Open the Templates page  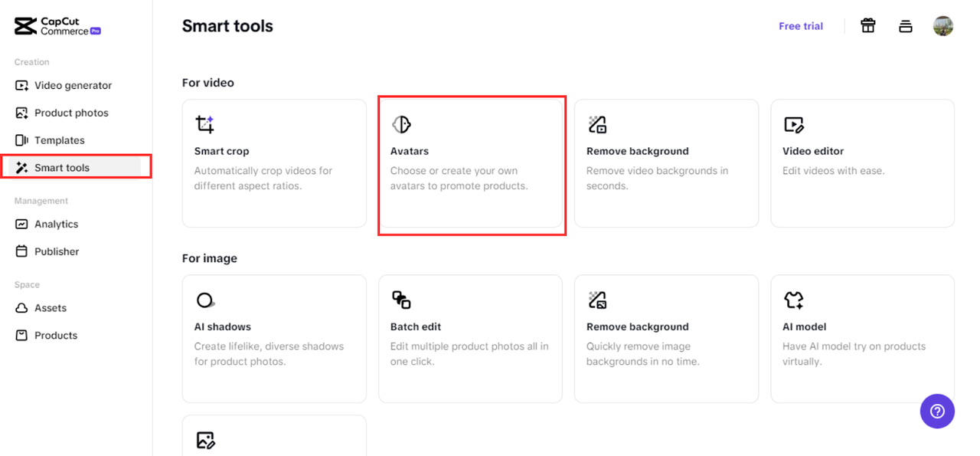point(59,140)
